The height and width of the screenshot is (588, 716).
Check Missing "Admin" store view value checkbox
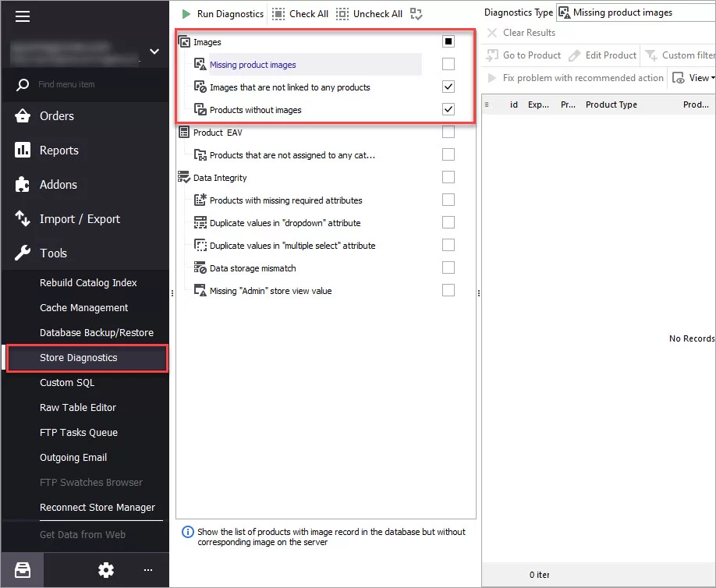pyautogui.click(x=448, y=290)
